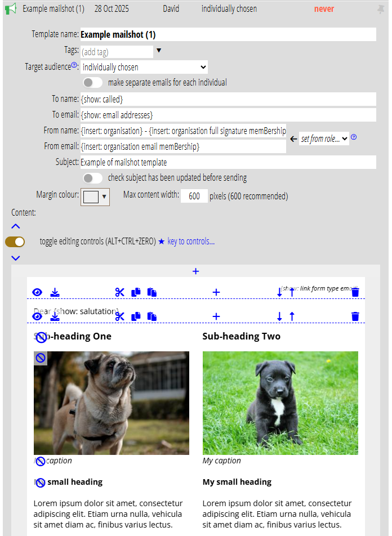Image resolution: width=392 pixels, height=536 pixels.
Task: Click the trash icon in the top block toolbar
Action: 355,292
